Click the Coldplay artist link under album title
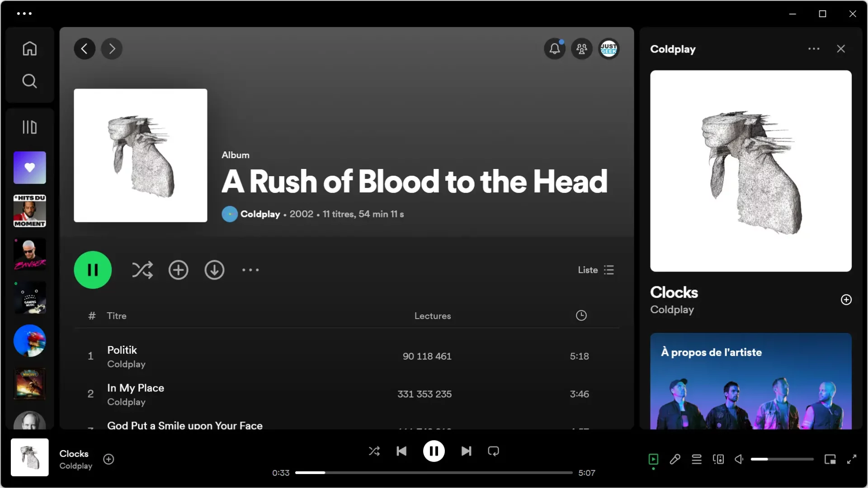 (260, 214)
